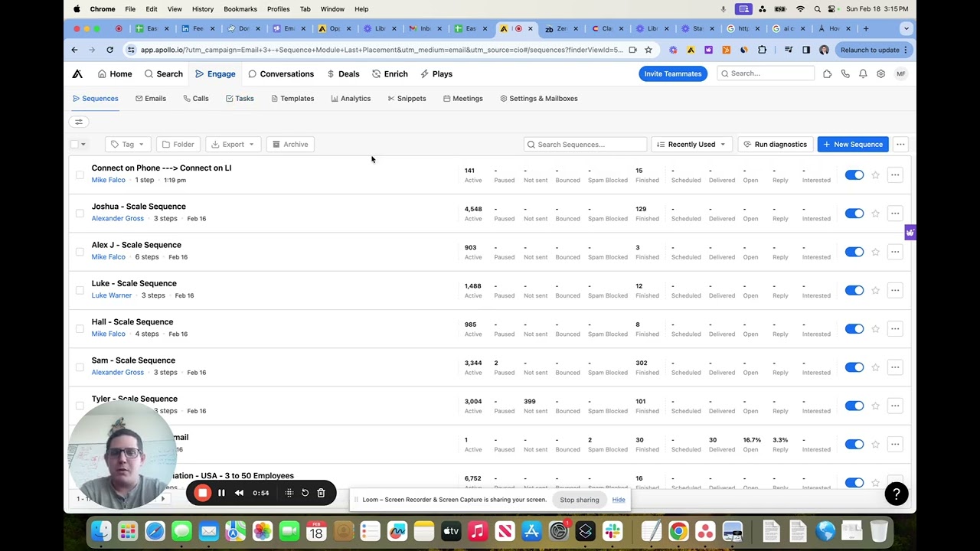Viewport: 980px width, 551px height.
Task: Open the Luke Warner owner link
Action: click(112, 295)
